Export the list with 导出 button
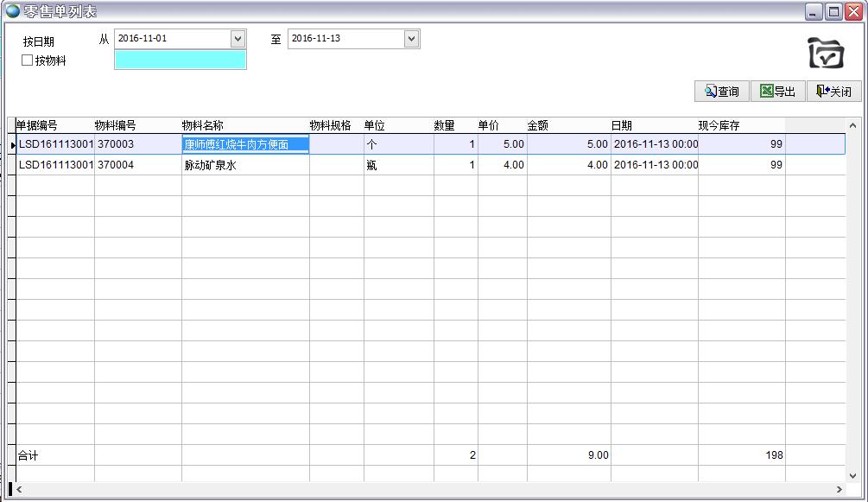The width and height of the screenshot is (868, 502). tap(777, 92)
